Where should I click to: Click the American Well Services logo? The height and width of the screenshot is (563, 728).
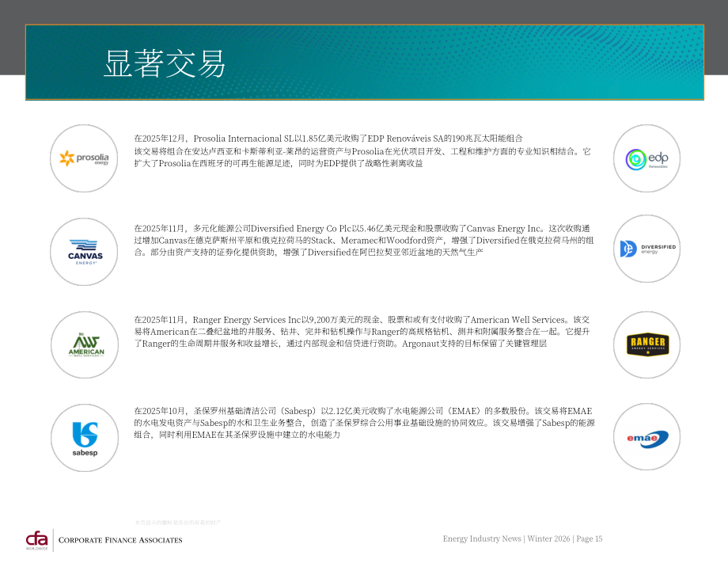(x=85, y=345)
